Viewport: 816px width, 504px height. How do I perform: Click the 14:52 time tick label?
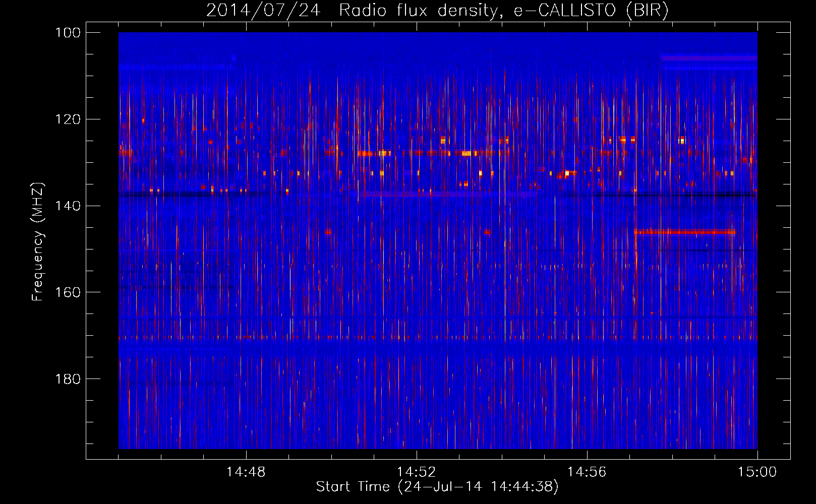[417, 472]
